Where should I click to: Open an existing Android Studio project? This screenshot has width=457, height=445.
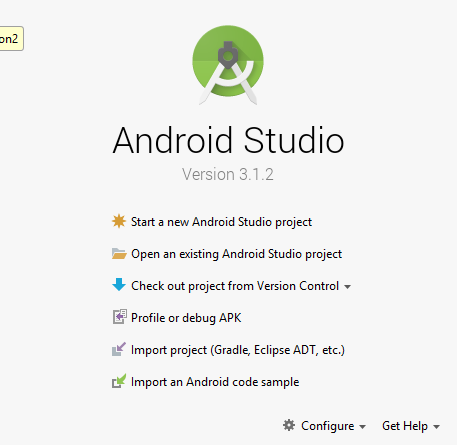point(236,254)
